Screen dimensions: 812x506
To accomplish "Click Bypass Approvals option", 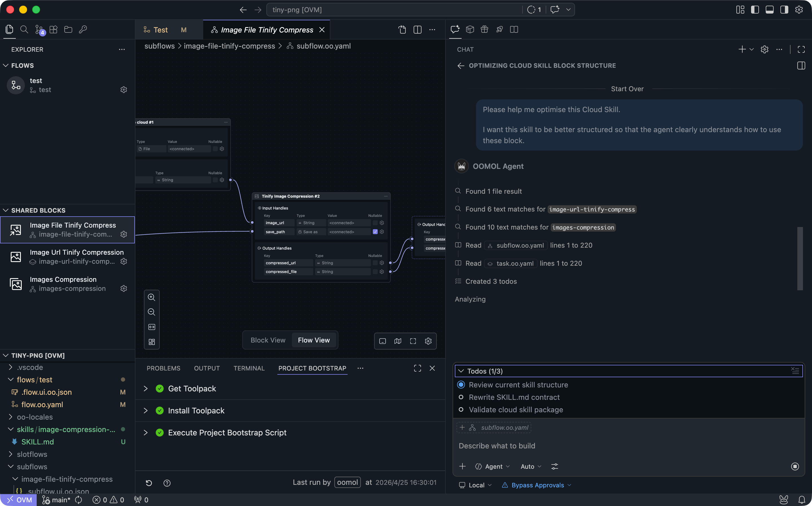I will click(x=537, y=485).
